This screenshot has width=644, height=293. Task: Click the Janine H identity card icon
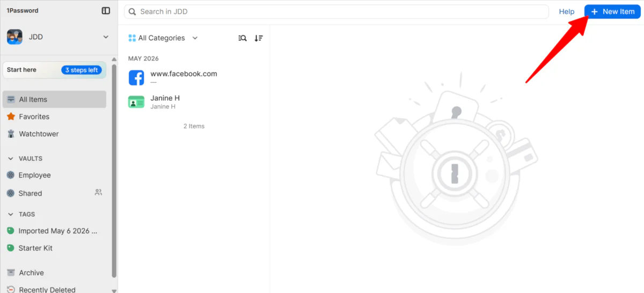(x=136, y=102)
